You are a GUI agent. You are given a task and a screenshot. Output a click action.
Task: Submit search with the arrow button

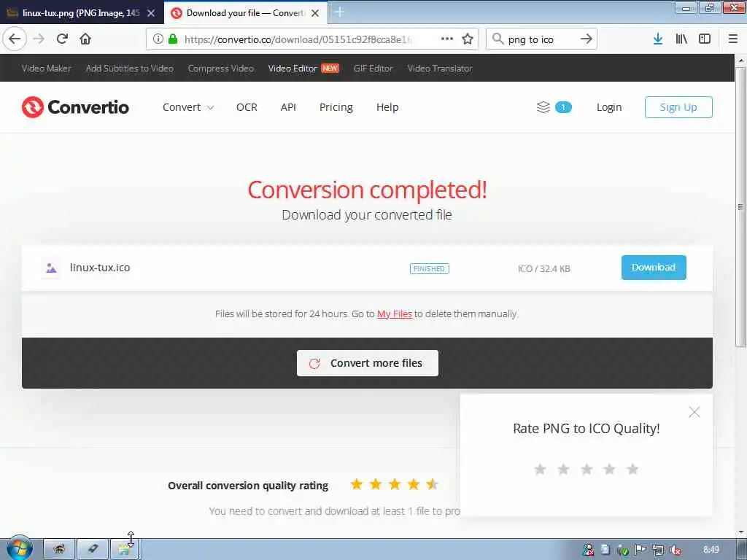[586, 39]
